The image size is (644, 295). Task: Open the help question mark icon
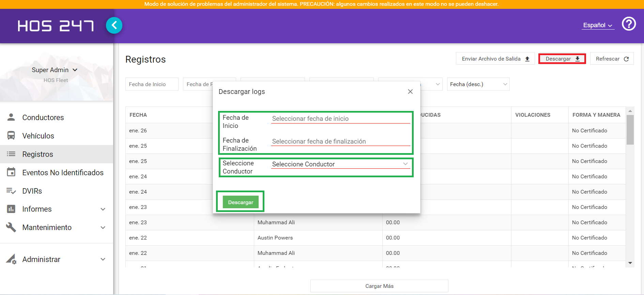629,24
